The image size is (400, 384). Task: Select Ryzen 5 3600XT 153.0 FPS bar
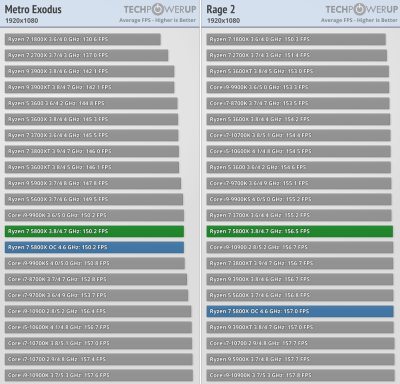click(x=298, y=71)
